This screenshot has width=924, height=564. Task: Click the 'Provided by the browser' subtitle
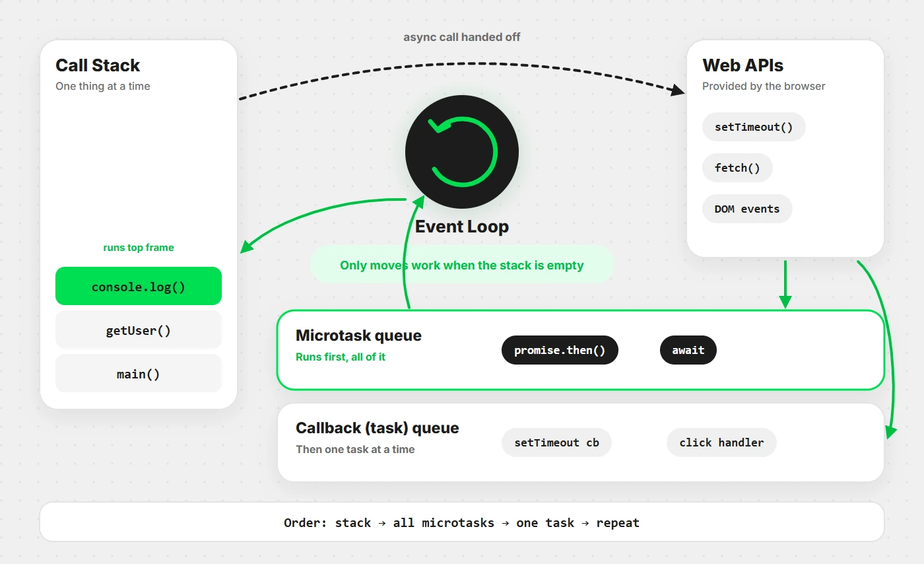point(764,86)
